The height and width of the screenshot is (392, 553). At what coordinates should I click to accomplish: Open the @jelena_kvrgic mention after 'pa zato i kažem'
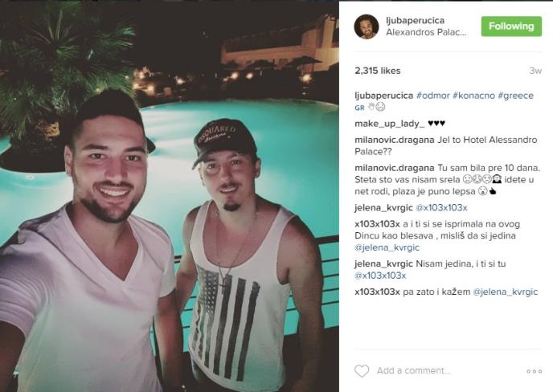tap(505, 292)
